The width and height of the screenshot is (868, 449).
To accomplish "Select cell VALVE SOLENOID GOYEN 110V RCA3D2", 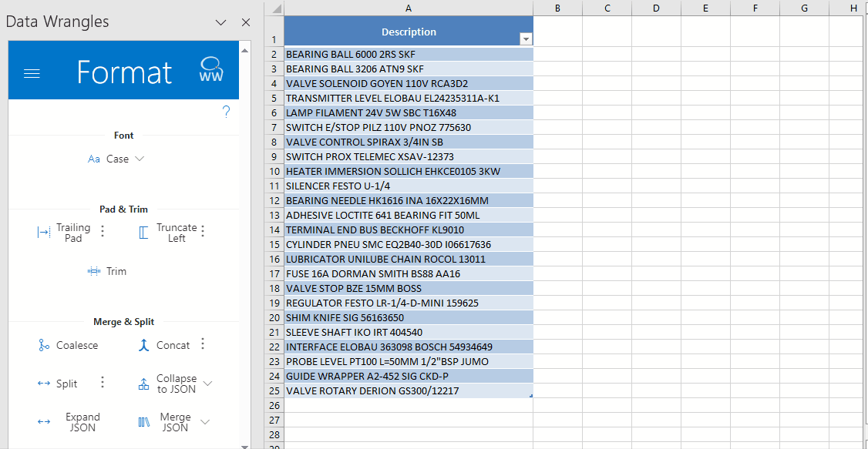I will coord(409,83).
